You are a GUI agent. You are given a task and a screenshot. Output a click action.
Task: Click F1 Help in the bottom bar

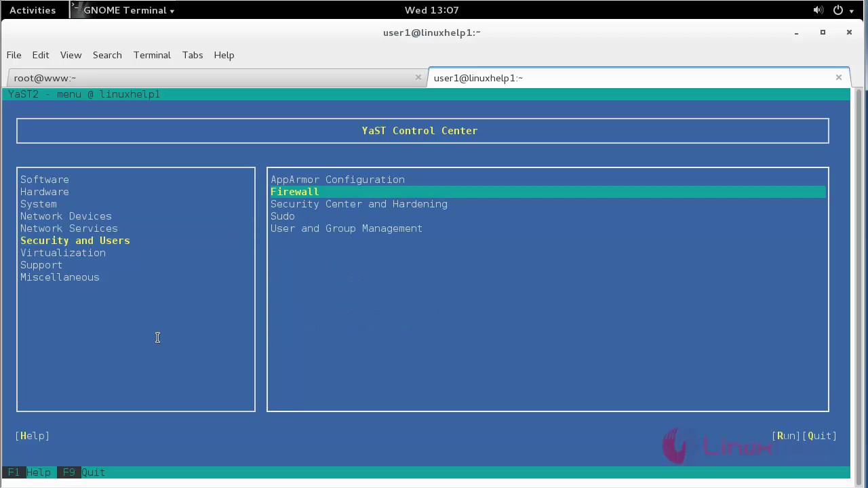click(x=29, y=472)
